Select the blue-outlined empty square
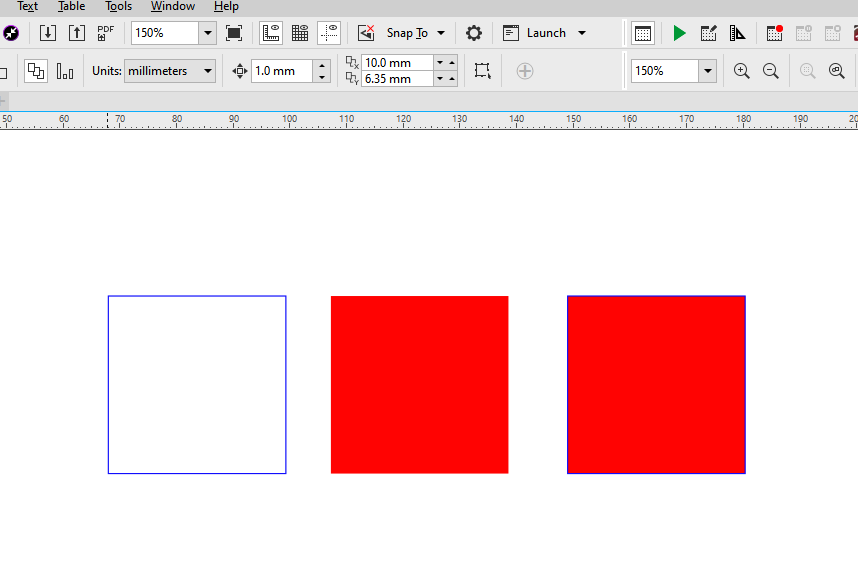This screenshot has height=570, width=858. [197, 385]
